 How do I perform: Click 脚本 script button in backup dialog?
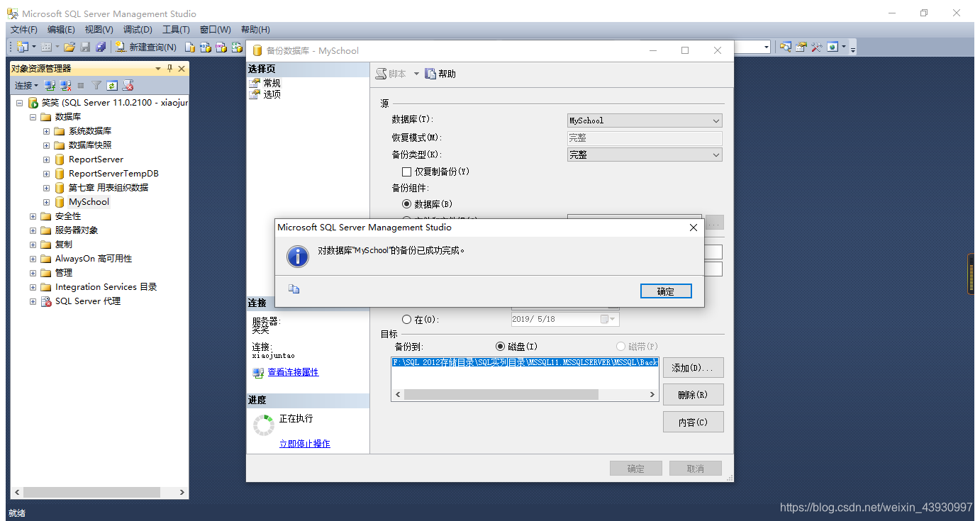coord(391,74)
